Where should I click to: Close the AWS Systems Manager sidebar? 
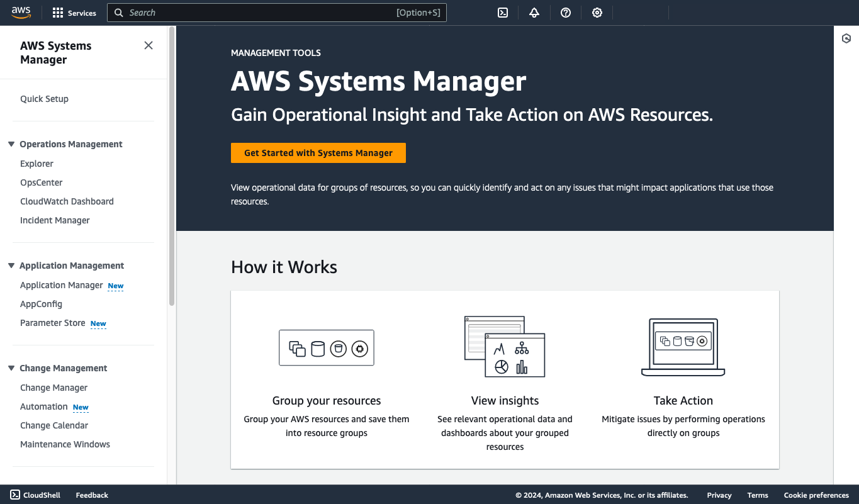point(148,45)
